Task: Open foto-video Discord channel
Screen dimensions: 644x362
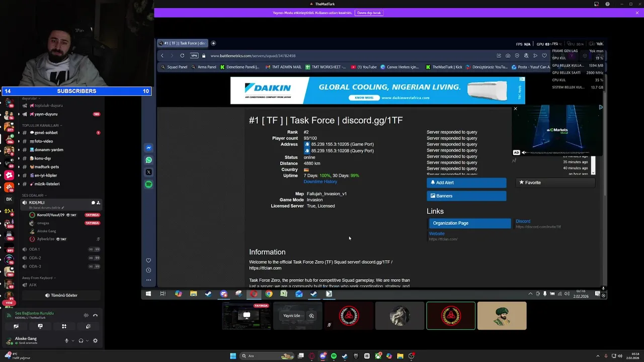Action: coord(59,141)
